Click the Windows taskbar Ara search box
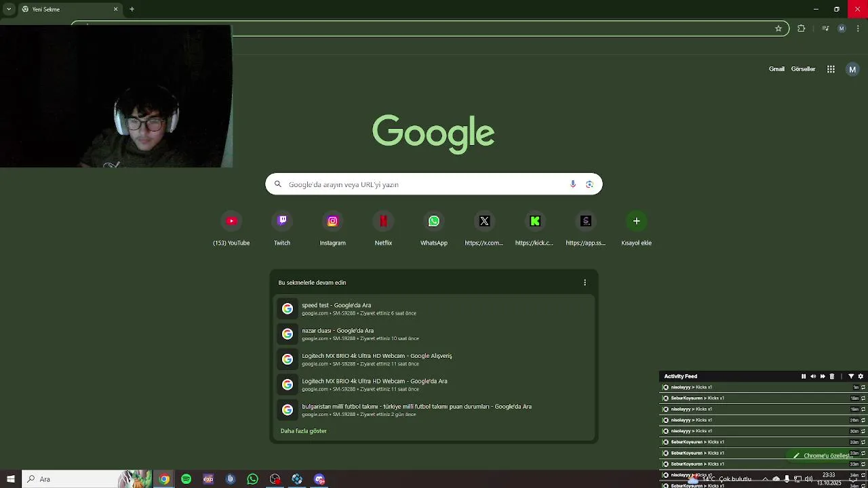The image size is (868, 488). point(87,479)
